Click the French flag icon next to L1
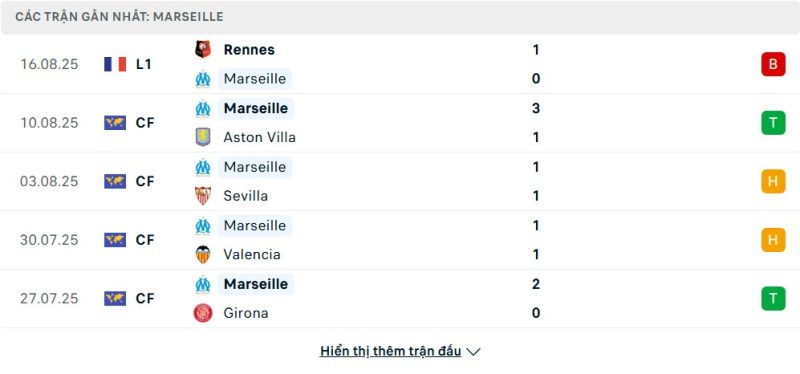800x374 pixels. [x=115, y=64]
